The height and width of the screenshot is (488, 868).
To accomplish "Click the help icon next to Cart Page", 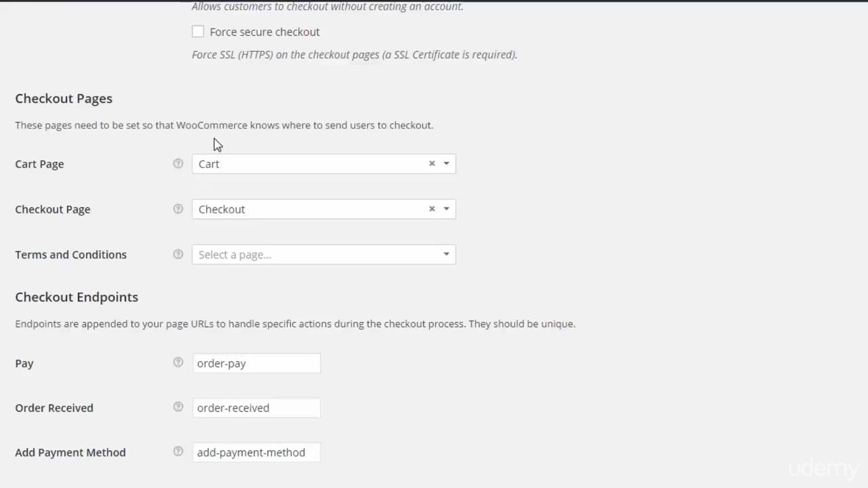I will tap(178, 163).
